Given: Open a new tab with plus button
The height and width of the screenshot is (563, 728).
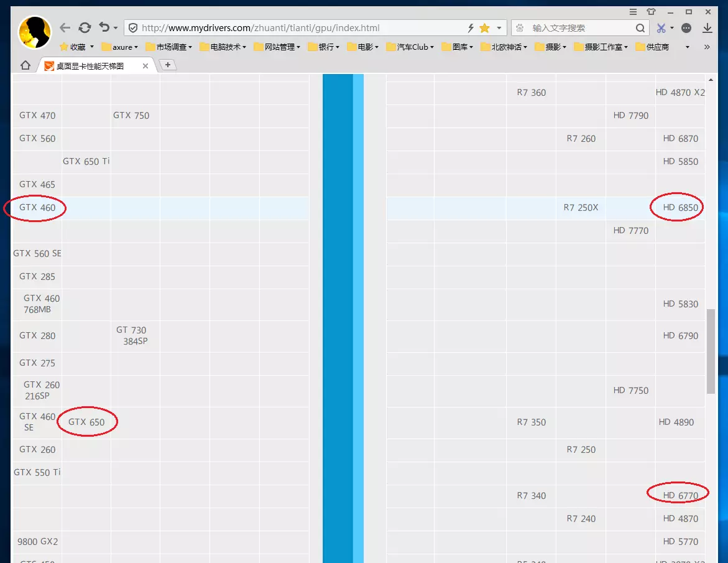Looking at the screenshot, I should point(168,65).
